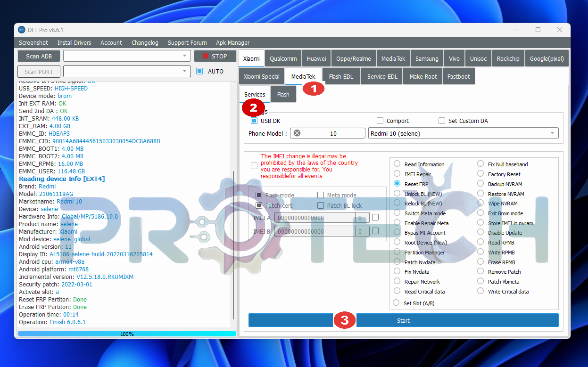Open the Make Root tab
Image resolution: width=588 pixels, height=367 pixels.
tap(423, 76)
